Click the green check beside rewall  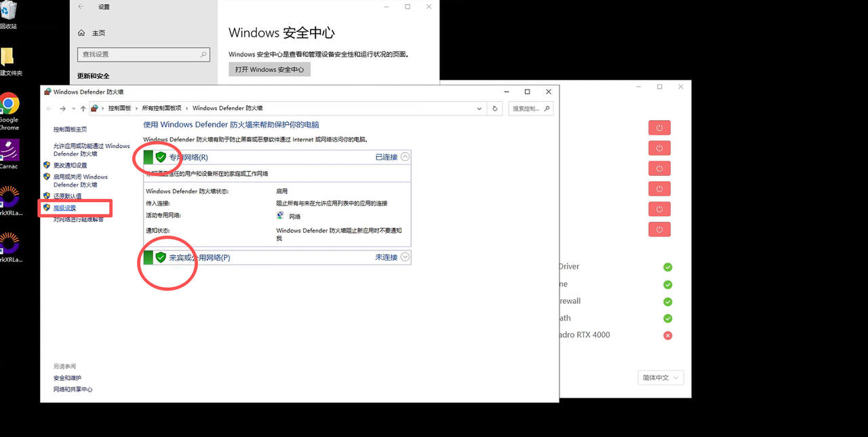pyautogui.click(x=668, y=301)
